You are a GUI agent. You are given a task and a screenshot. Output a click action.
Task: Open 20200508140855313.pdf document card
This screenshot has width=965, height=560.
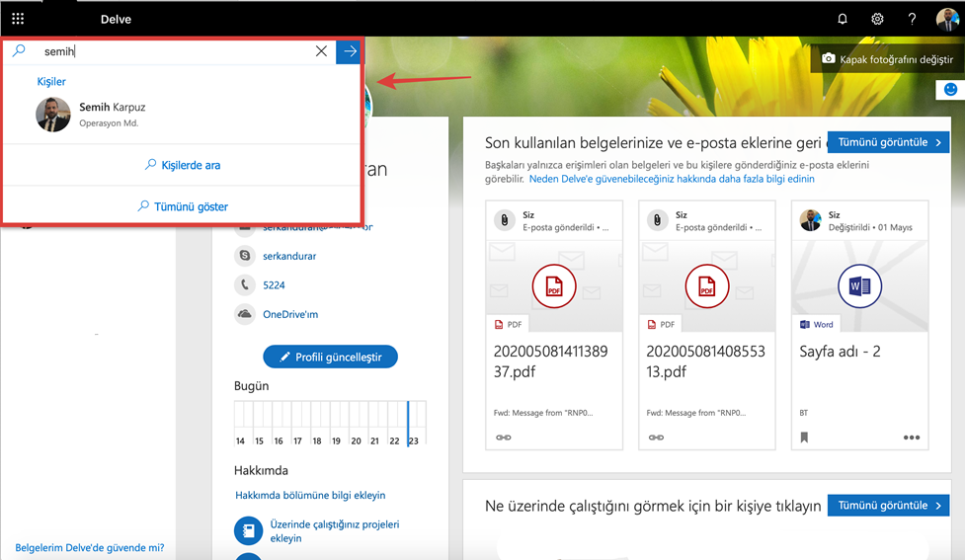[x=706, y=325]
